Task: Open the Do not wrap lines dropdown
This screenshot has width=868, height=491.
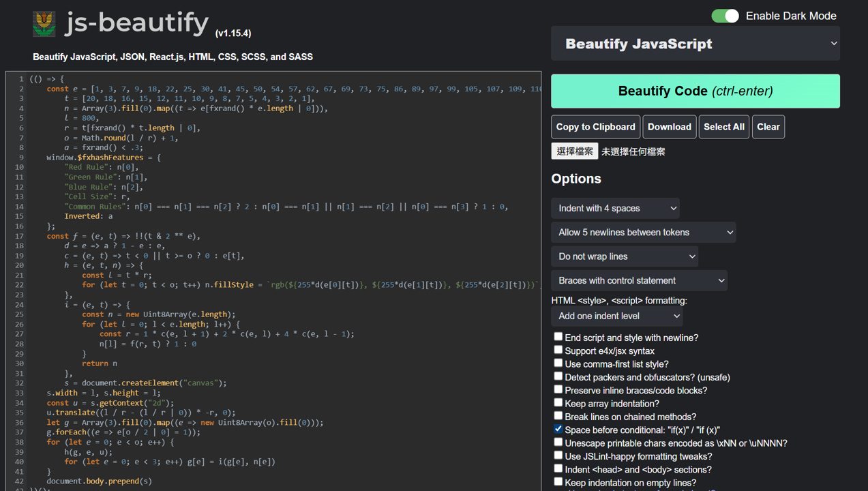Action: (x=625, y=256)
